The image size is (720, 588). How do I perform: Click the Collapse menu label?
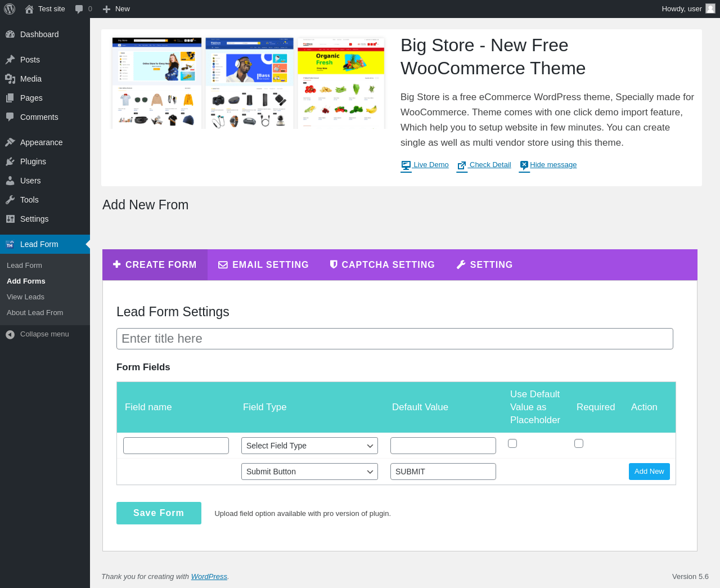(44, 334)
